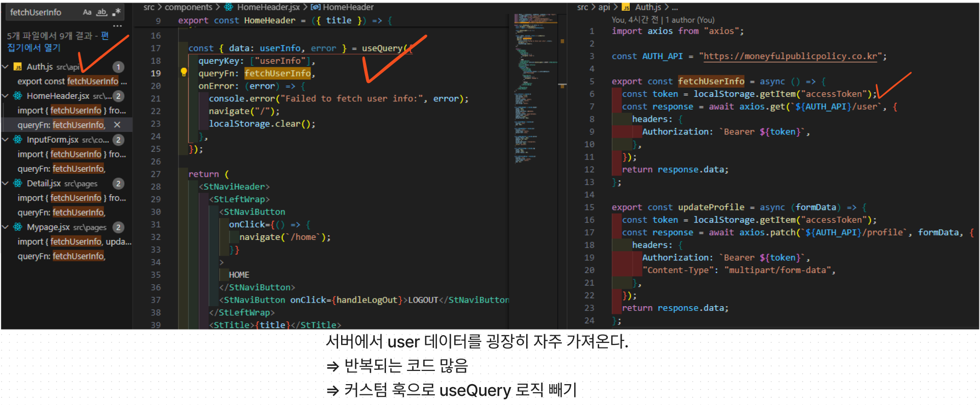Collapse the Detail.jsx results group

click(5, 183)
